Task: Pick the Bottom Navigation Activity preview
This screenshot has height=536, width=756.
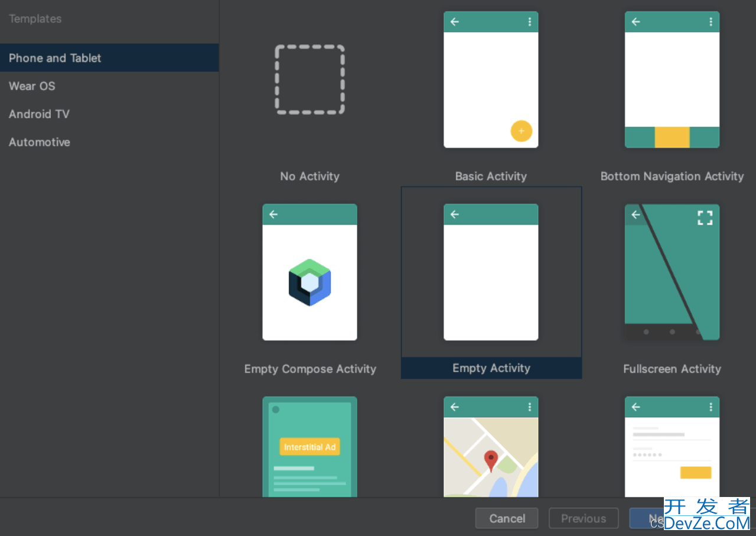Action: coord(672,80)
